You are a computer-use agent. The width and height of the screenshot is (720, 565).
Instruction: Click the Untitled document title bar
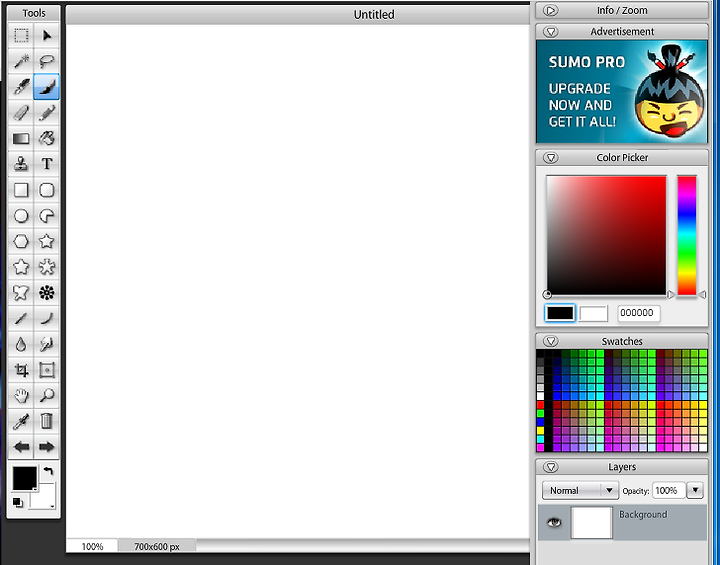pyautogui.click(x=298, y=15)
